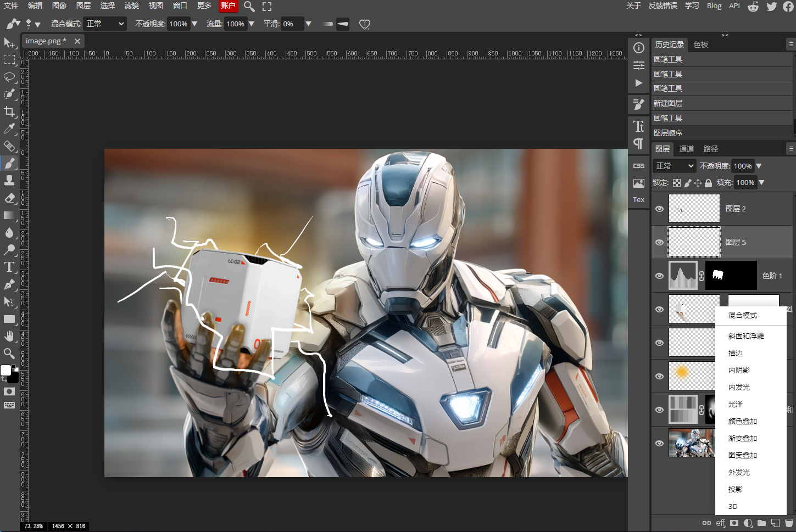Switch to the 通道 tab
Viewport: 796px width, 532px height.
686,149
